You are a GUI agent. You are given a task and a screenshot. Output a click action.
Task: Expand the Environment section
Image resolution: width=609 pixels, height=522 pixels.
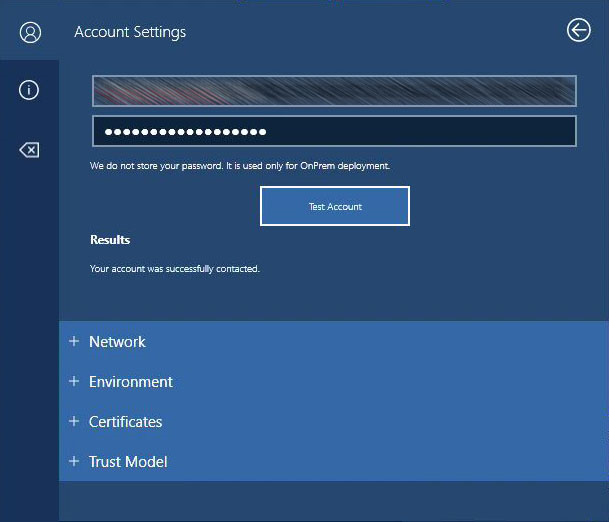pos(131,382)
